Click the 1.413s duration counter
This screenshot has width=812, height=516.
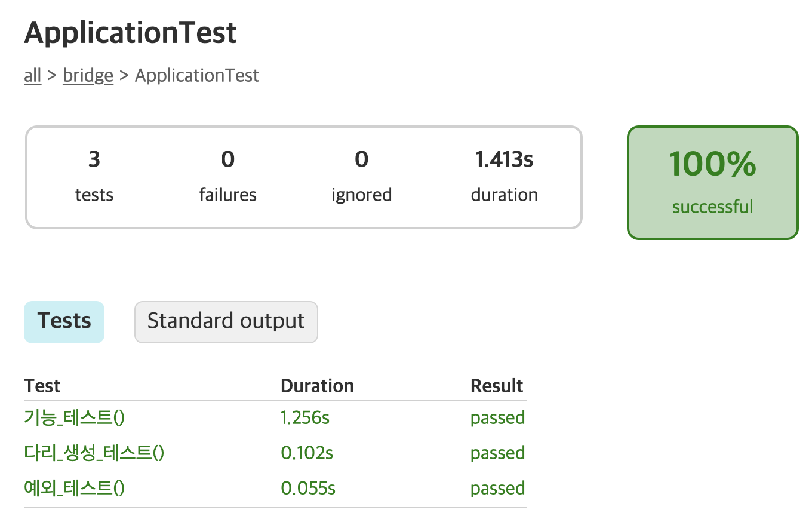504,176
